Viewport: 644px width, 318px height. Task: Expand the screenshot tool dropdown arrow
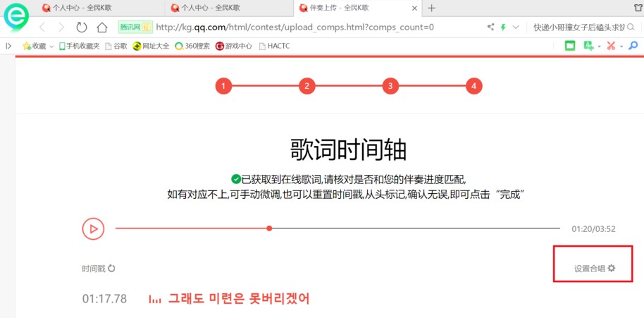point(621,47)
